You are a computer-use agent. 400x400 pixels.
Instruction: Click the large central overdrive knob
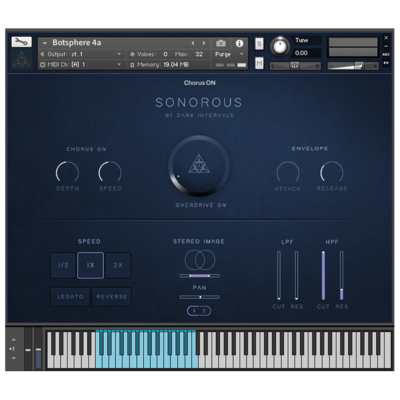(x=199, y=165)
